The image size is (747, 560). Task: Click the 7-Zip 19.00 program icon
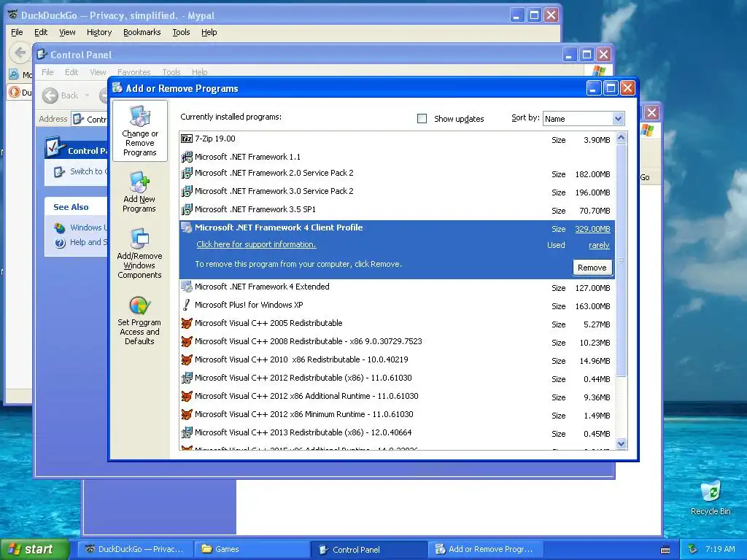point(187,139)
